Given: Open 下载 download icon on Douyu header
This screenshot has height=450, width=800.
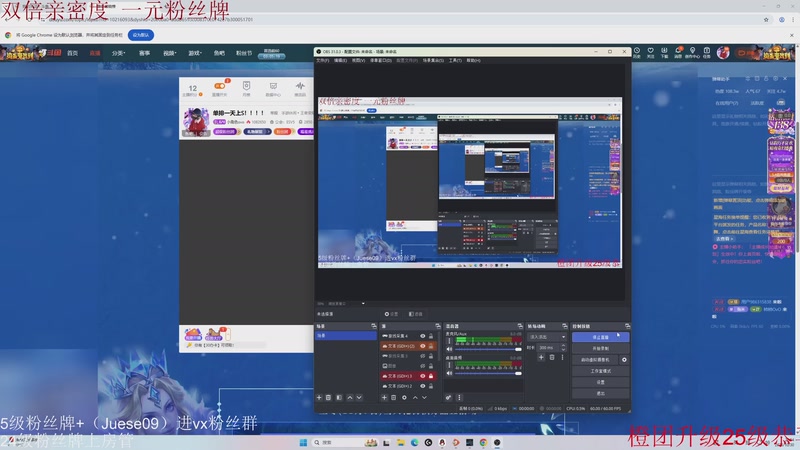Looking at the screenshot, I should [664, 53].
